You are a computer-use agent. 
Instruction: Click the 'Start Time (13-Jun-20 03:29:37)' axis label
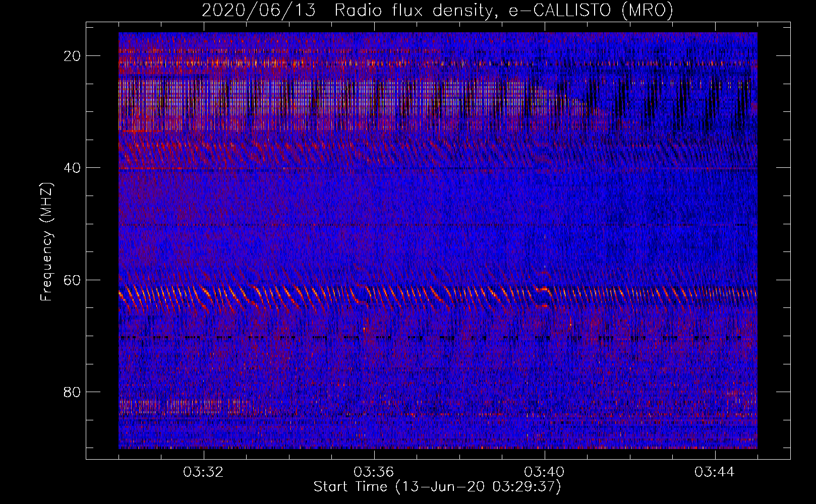(x=437, y=487)
